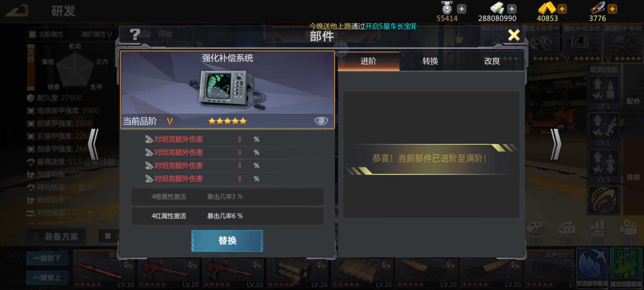
Task: Toggle eye icon on component preview
Action: 321,121
